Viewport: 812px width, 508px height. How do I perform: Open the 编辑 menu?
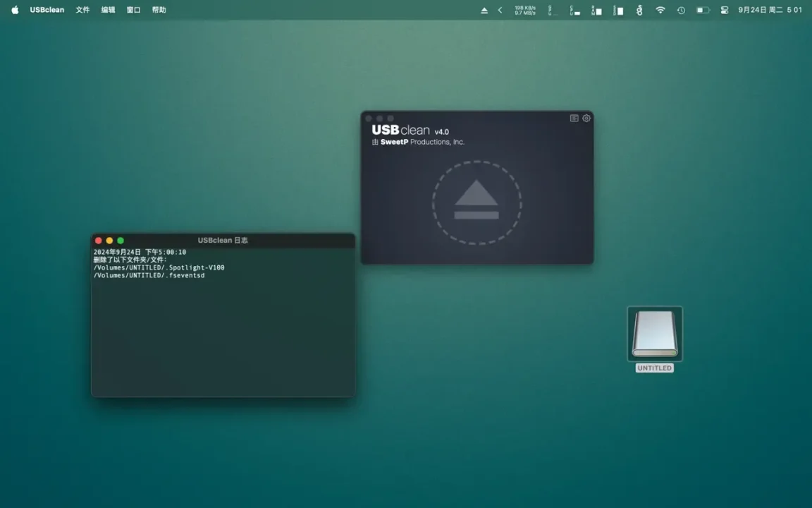(x=108, y=11)
